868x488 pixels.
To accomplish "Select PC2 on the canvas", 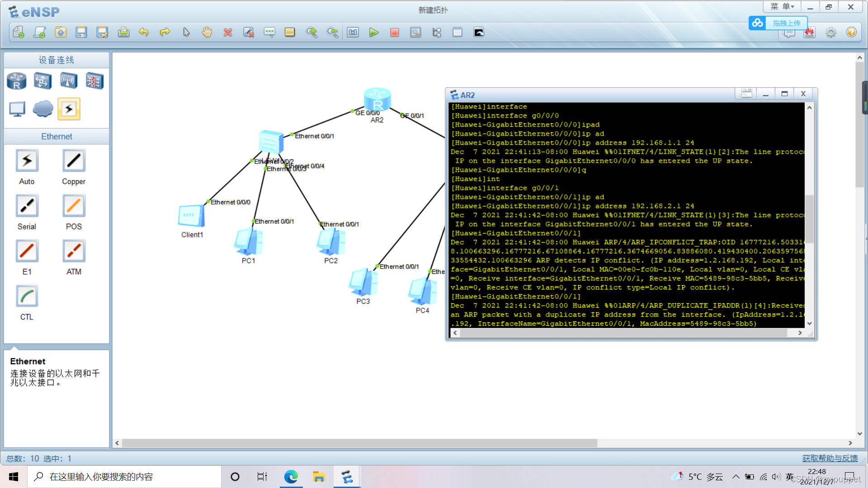I will [331, 242].
